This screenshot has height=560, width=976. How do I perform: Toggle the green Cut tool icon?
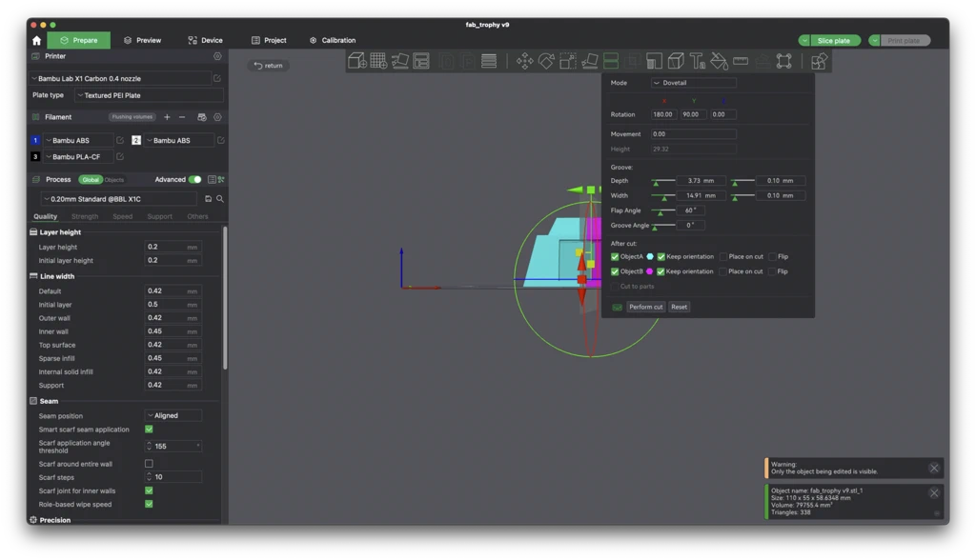pos(611,61)
